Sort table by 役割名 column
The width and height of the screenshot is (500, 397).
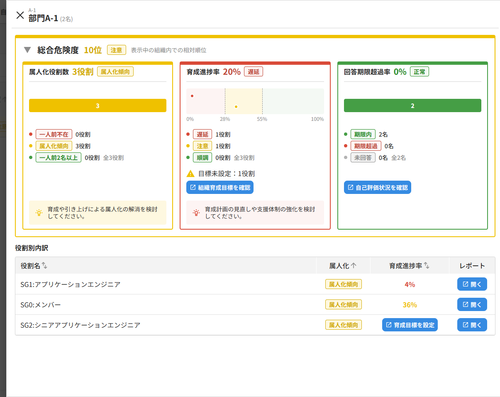[x=34, y=266]
